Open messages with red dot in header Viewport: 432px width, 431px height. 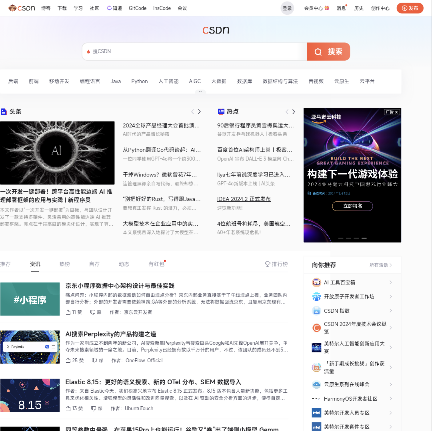tap(341, 8)
